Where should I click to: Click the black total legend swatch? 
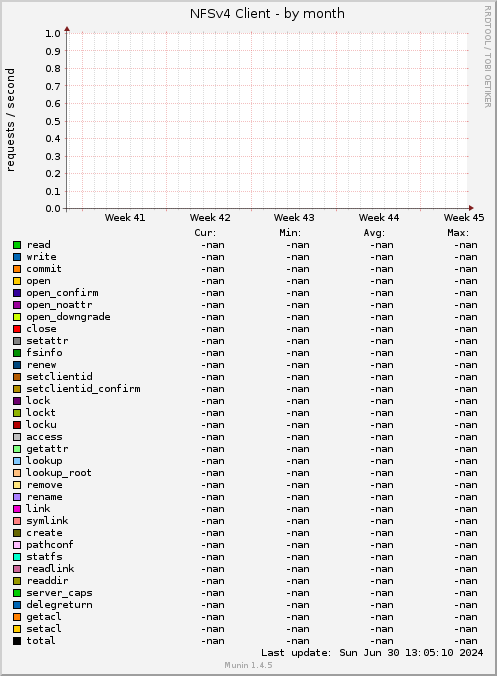(17, 641)
